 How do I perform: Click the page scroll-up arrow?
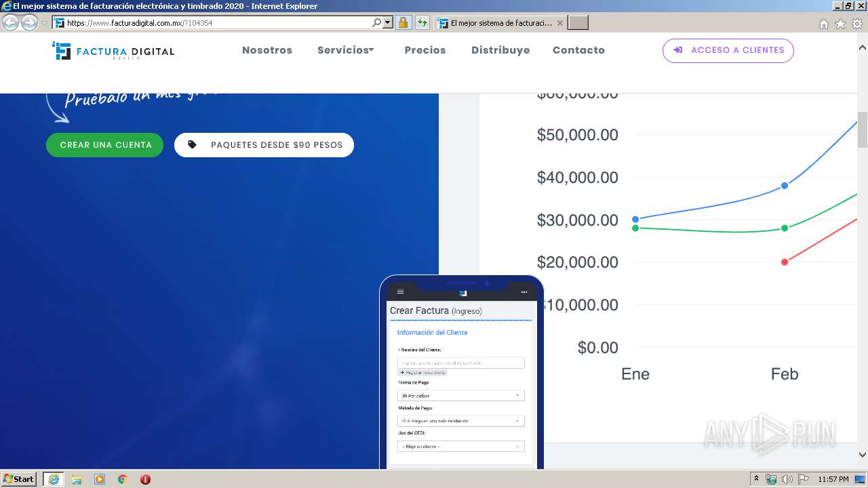coord(863,48)
